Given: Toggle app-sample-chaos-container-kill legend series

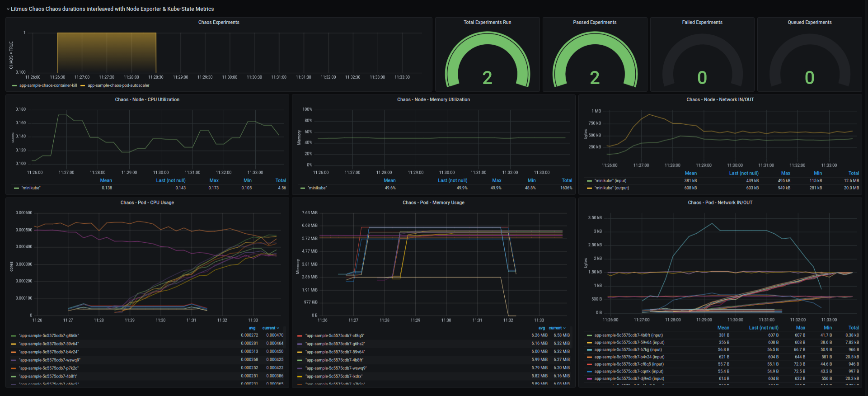Looking at the screenshot, I should tap(48, 85).
